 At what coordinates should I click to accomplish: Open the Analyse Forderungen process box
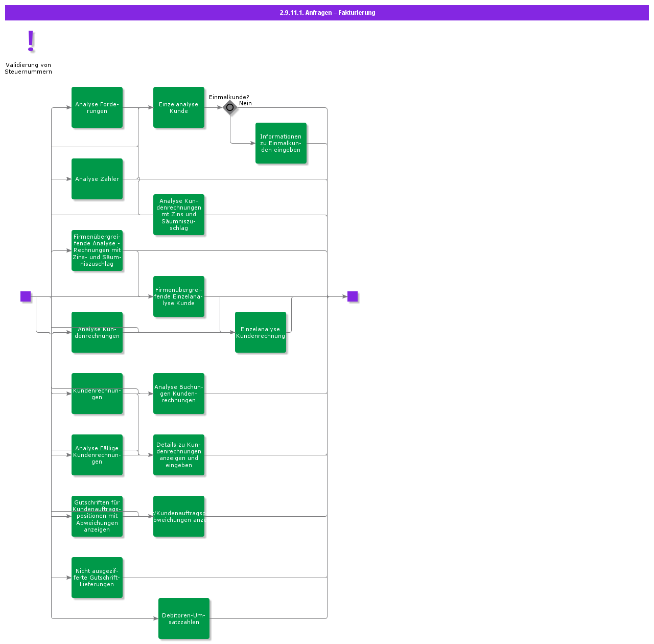coord(97,107)
